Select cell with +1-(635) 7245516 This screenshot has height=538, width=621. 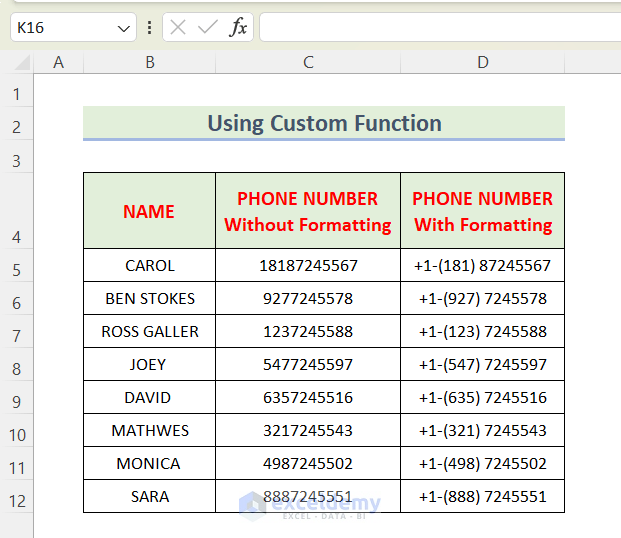tap(482, 397)
